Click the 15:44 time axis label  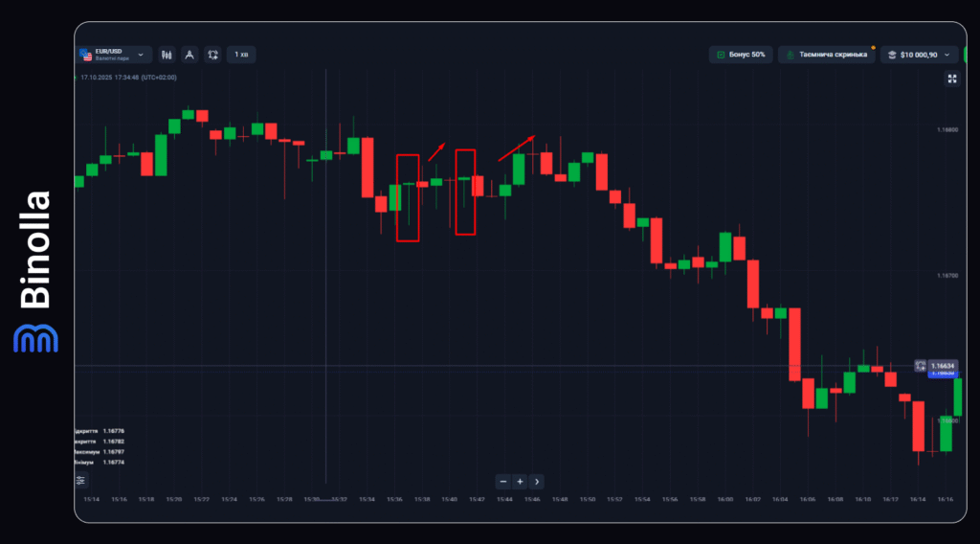[504, 499]
